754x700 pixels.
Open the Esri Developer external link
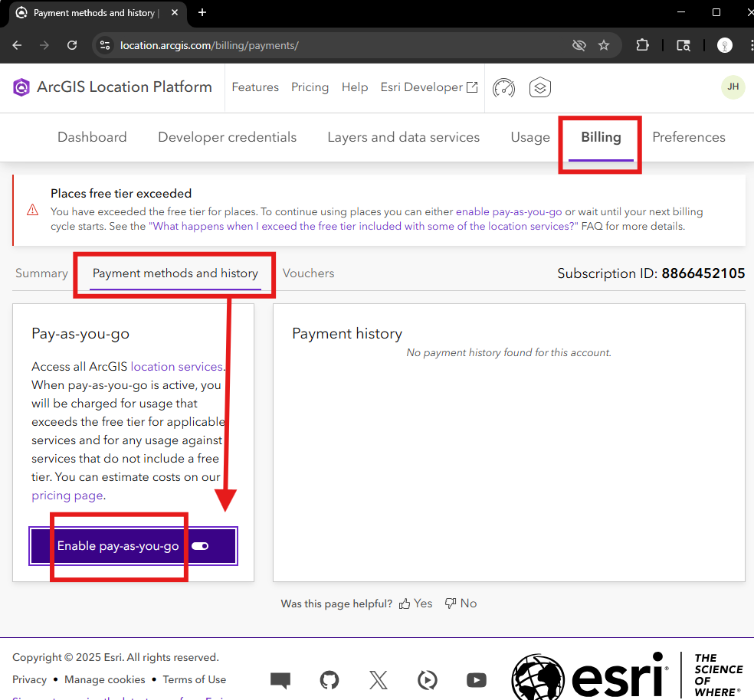click(429, 87)
